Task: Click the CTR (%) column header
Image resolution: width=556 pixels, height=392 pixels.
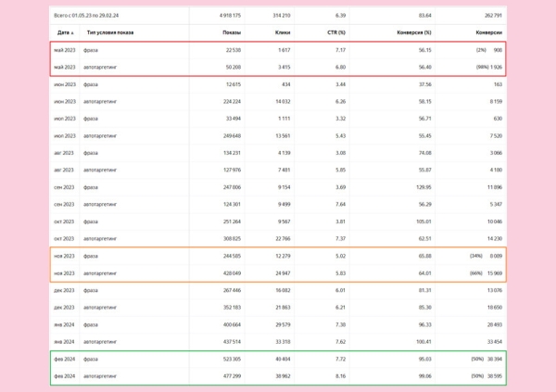Action: [335, 32]
